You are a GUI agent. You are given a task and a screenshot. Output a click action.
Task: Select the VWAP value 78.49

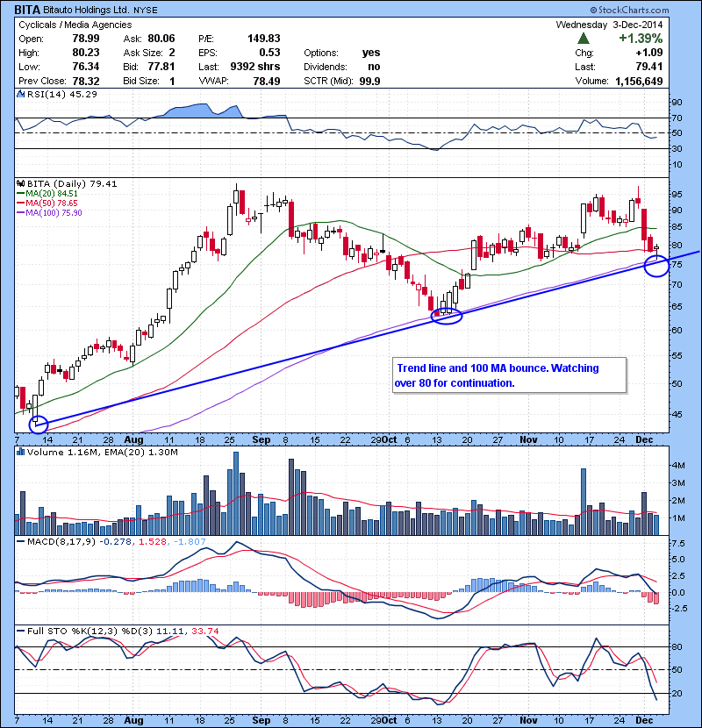[x=266, y=81]
